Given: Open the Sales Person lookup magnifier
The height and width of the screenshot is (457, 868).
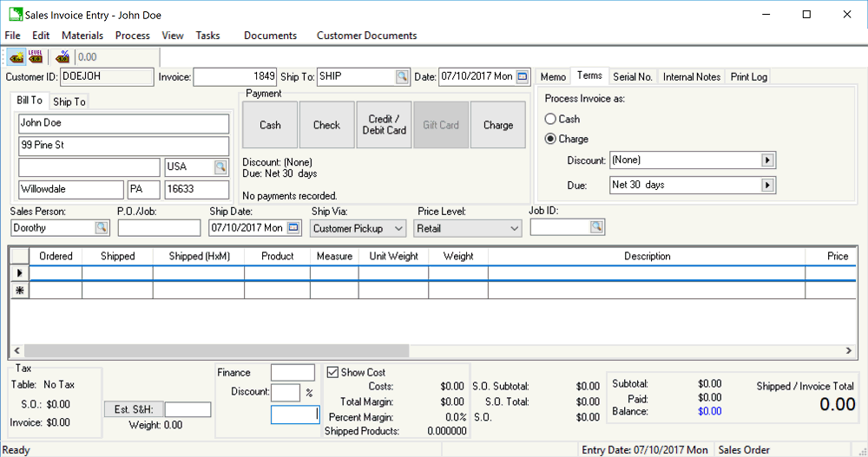Looking at the screenshot, I should [x=102, y=228].
